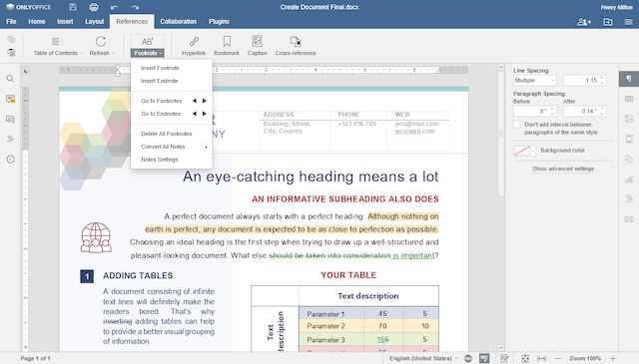Redo the last action

(135, 7)
